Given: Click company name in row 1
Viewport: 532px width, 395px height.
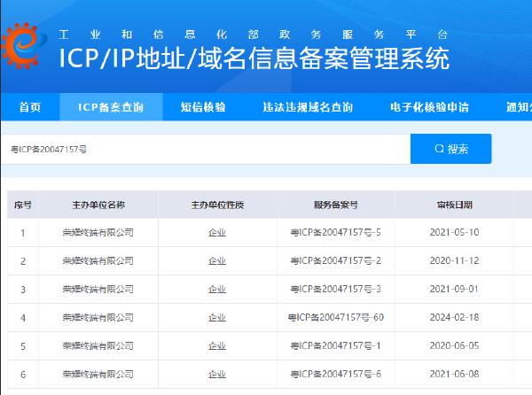Looking at the screenshot, I should coord(98,233).
